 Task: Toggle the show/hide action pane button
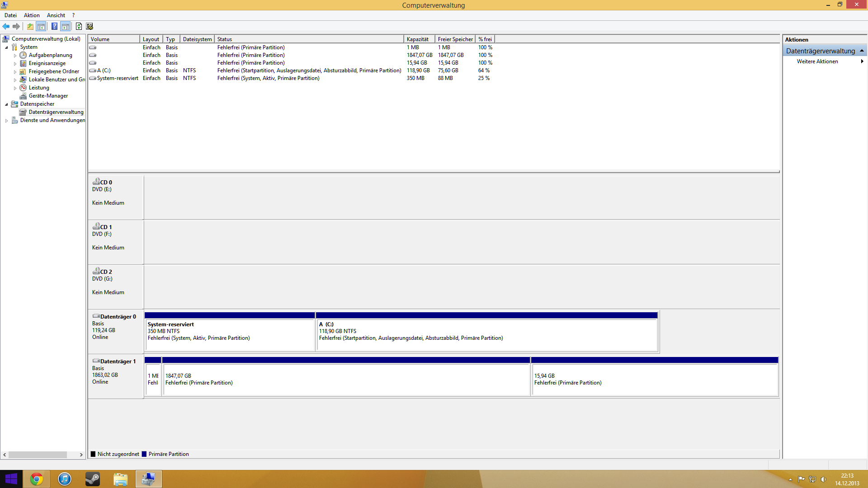tap(66, 26)
